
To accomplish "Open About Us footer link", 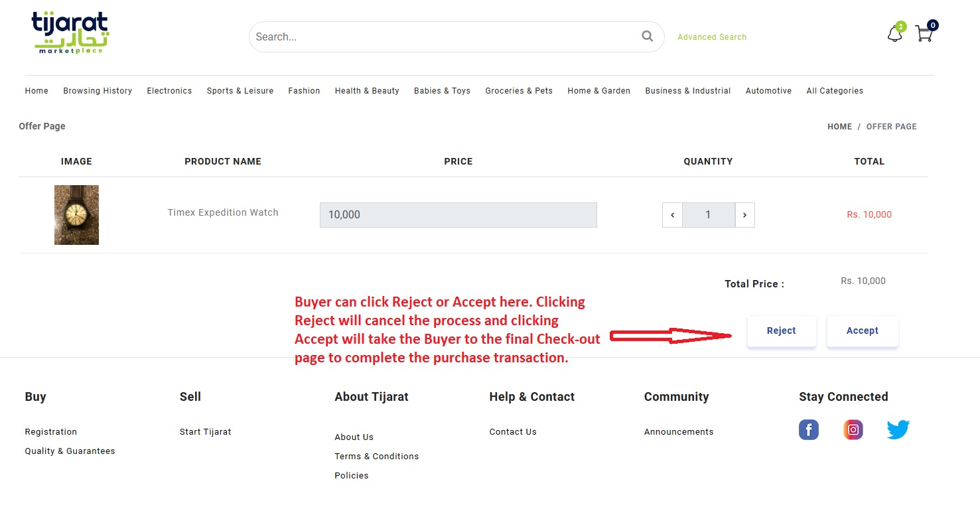I will pos(354,437).
